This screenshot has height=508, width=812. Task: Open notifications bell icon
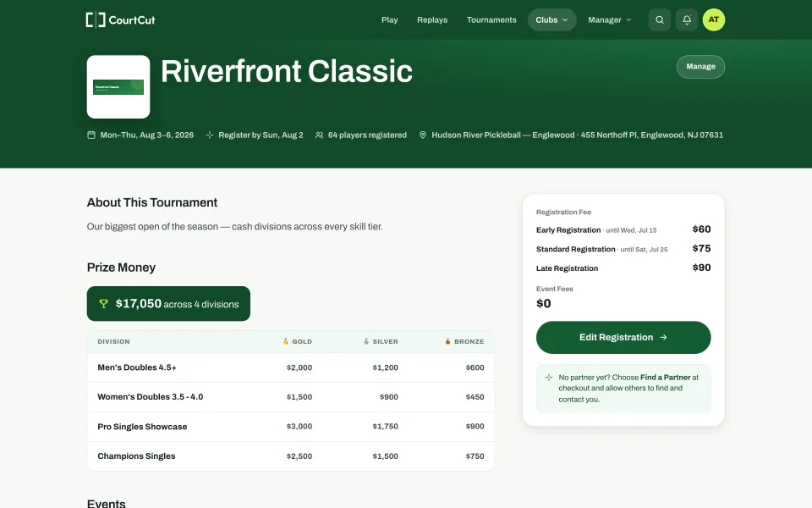tap(687, 19)
